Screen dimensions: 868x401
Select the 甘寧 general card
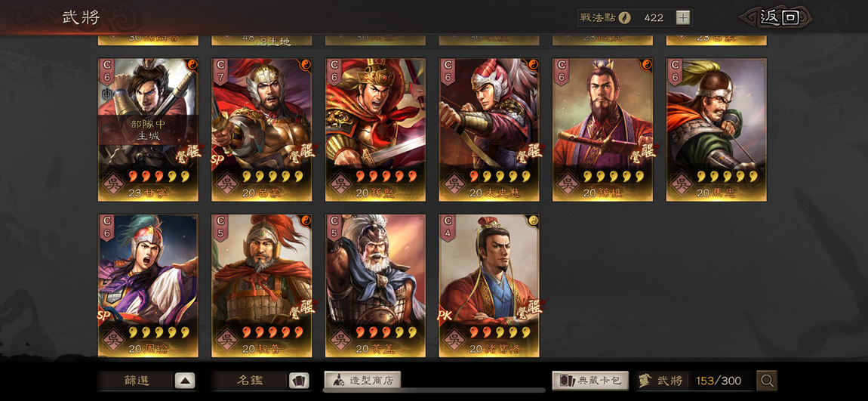pyautogui.click(x=149, y=130)
